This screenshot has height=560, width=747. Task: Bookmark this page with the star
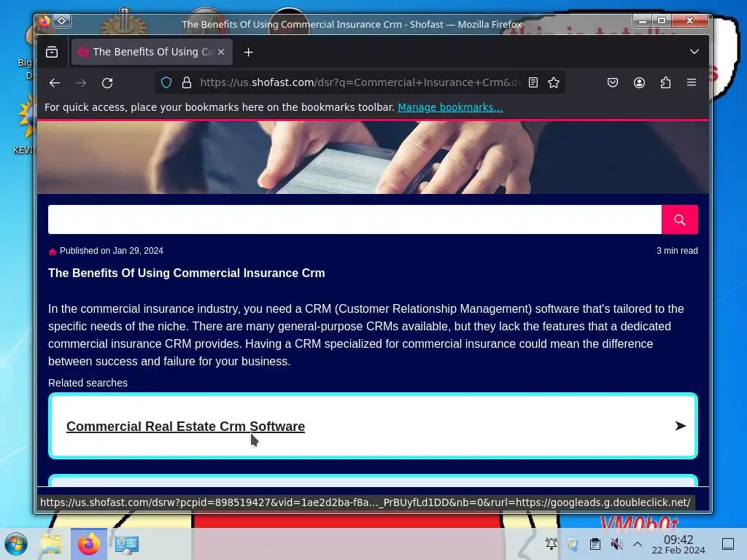554,82
